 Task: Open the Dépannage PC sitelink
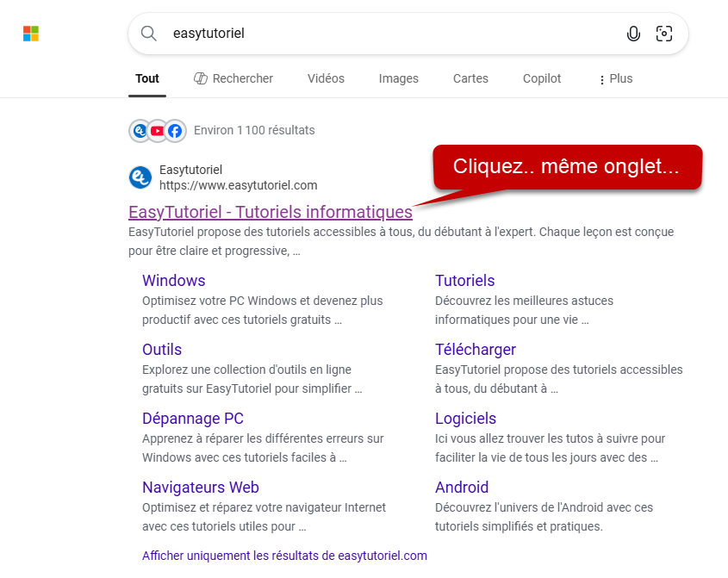[x=193, y=419]
